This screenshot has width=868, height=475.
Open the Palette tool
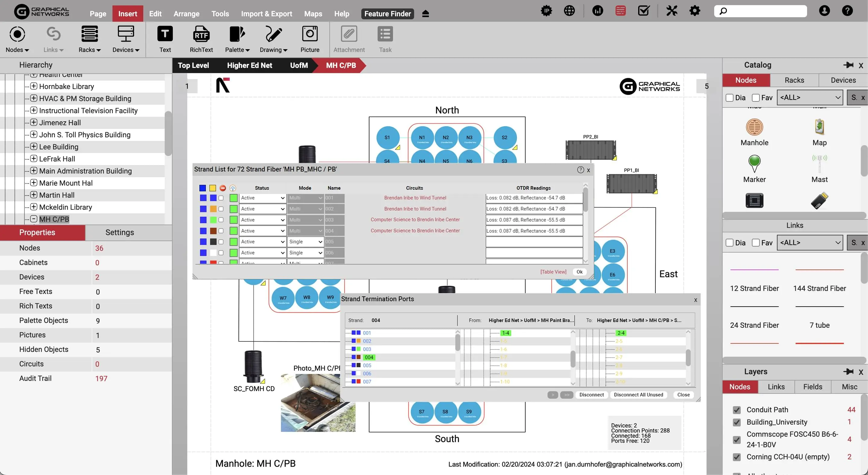[237, 40]
